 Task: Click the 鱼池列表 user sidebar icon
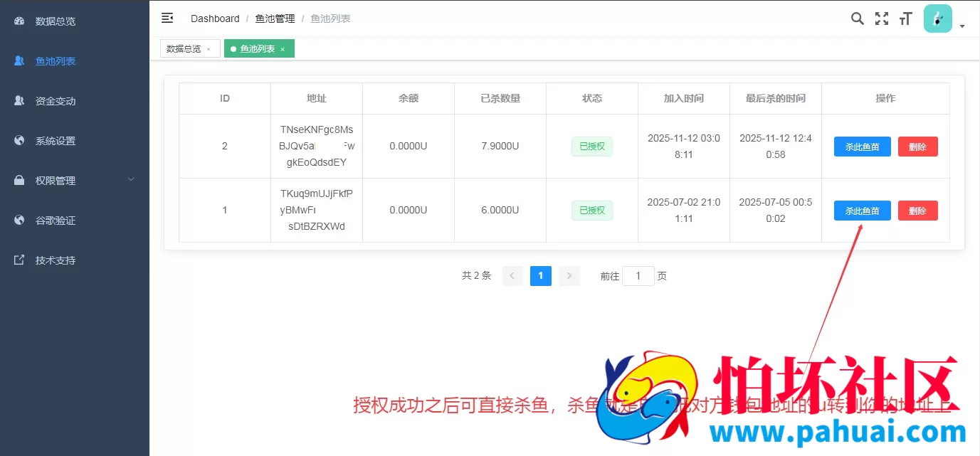19,61
